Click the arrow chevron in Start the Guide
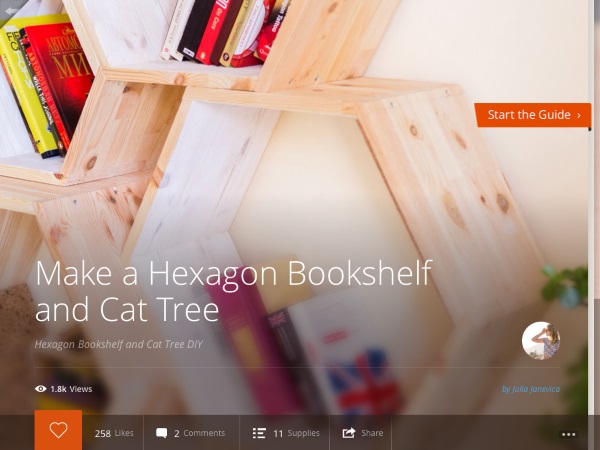This screenshot has height=450, width=600. (579, 115)
